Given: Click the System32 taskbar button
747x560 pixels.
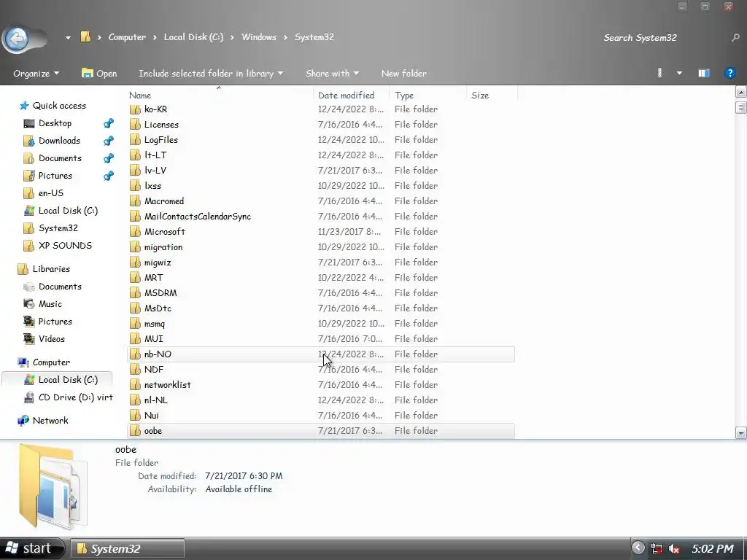Looking at the screenshot, I should pyautogui.click(x=128, y=548).
